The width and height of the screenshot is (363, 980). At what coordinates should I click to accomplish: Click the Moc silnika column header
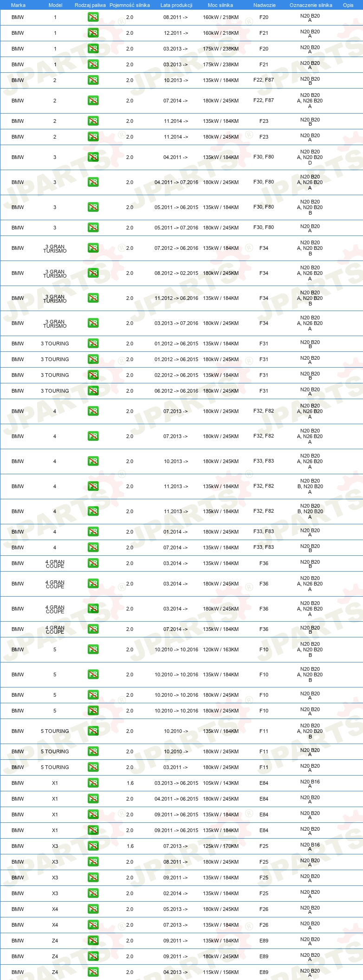220,5
